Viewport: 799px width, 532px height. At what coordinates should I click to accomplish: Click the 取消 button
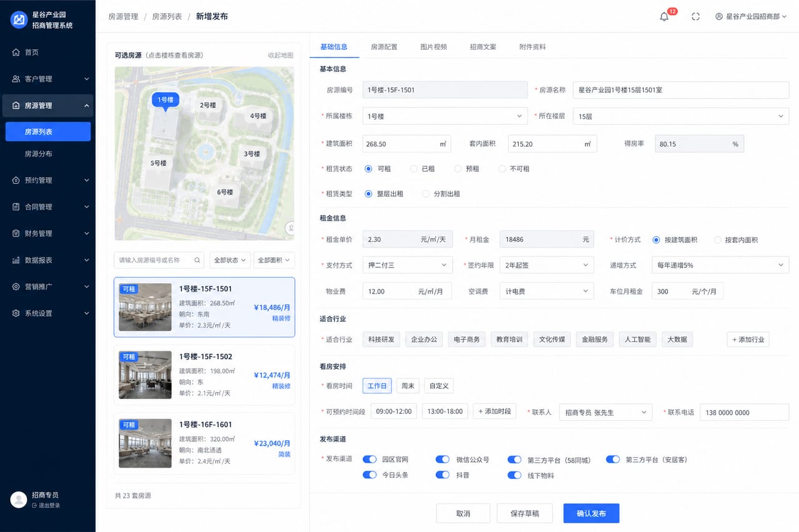463,513
